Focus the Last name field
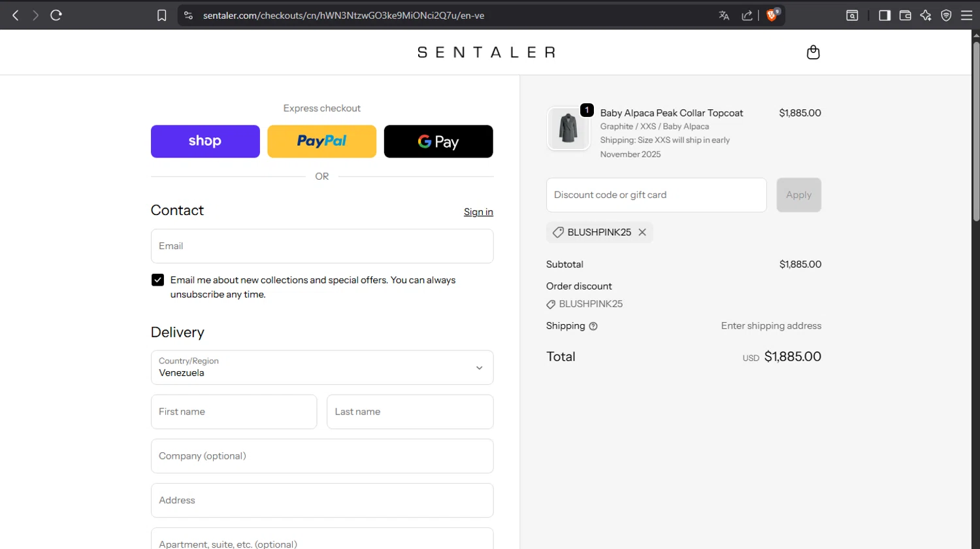Image resolution: width=980 pixels, height=549 pixels. pyautogui.click(x=410, y=412)
